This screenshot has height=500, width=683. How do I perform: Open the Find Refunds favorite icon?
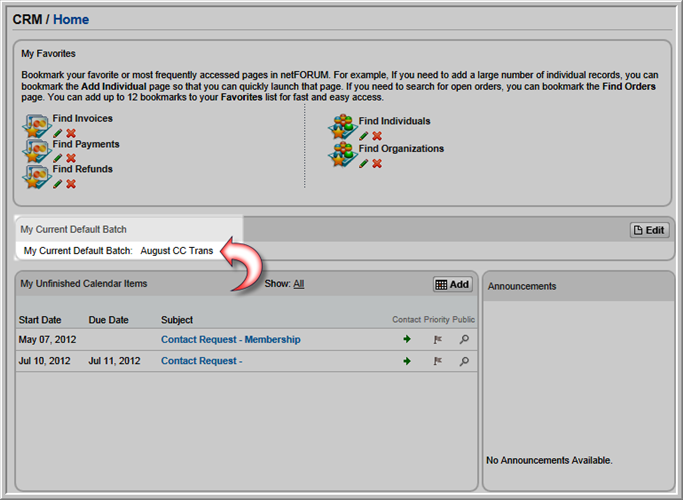tap(37, 177)
